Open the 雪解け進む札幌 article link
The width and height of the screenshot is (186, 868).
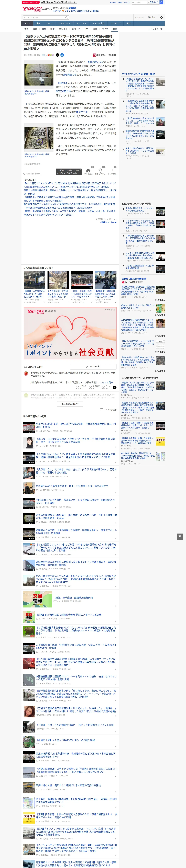click(68, 785)
